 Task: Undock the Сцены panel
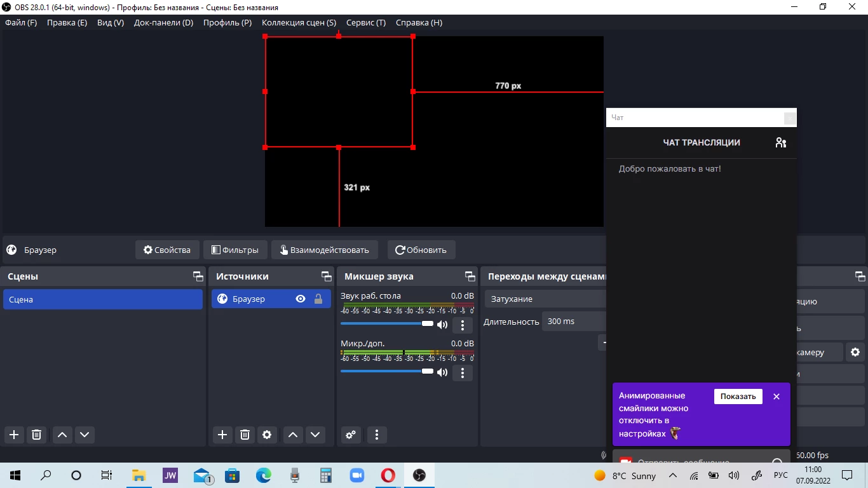click(x=198, y=276)
